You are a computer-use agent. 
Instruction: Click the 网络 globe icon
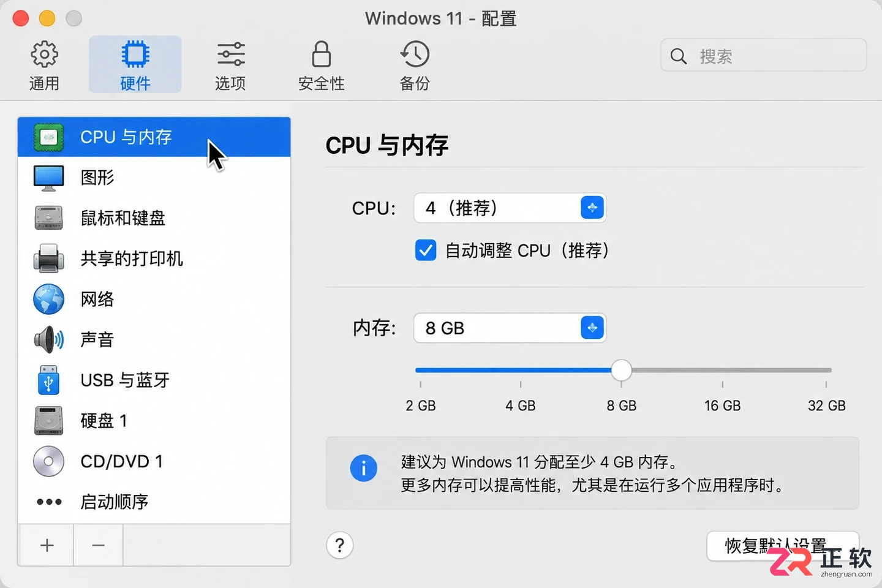tap(48, 299)
